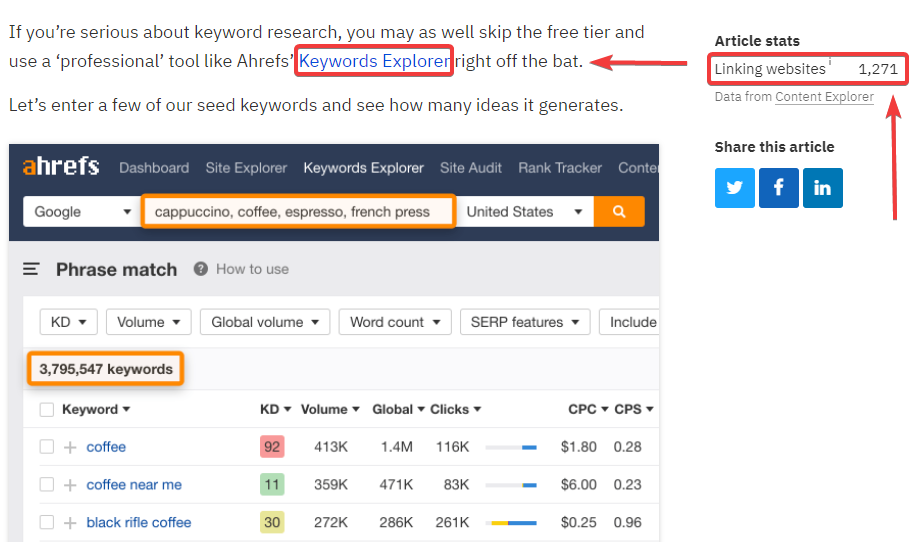Click the Ahrefs logo

[x=61, y=167]
